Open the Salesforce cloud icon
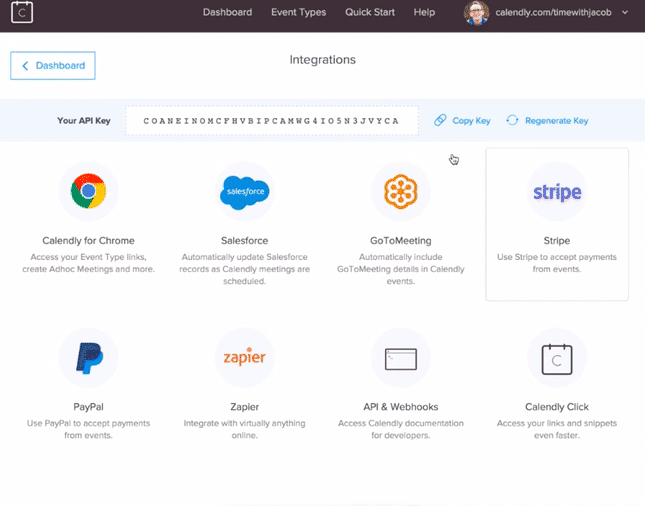This screenshot has height=506, width=645. [245, 192]
